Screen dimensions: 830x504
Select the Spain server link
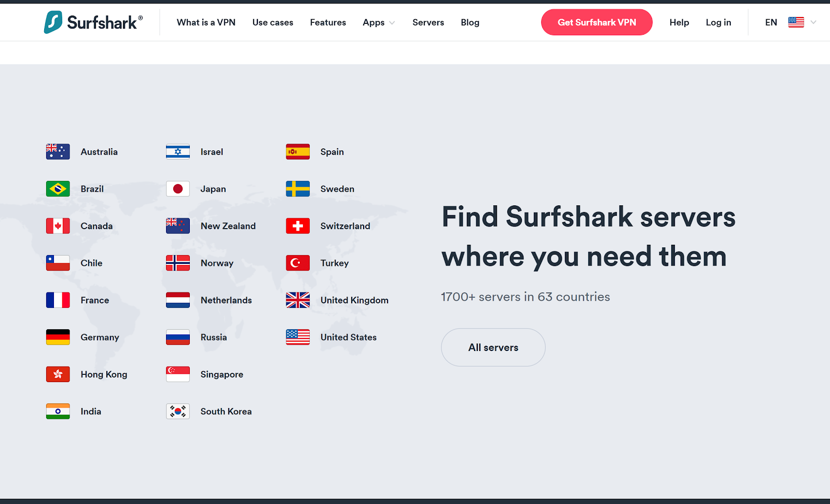332,152
